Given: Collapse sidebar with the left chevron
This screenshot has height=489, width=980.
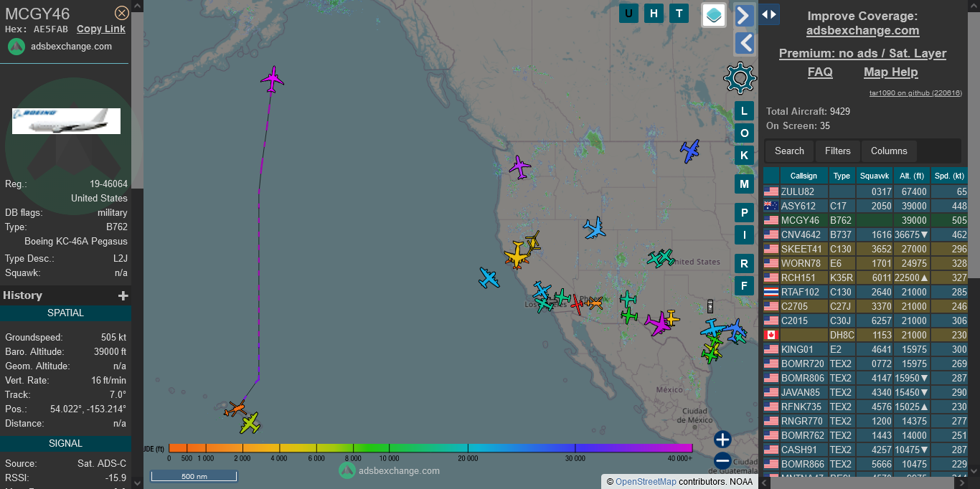Looking at the screenshot, I should tap(745, 44).
